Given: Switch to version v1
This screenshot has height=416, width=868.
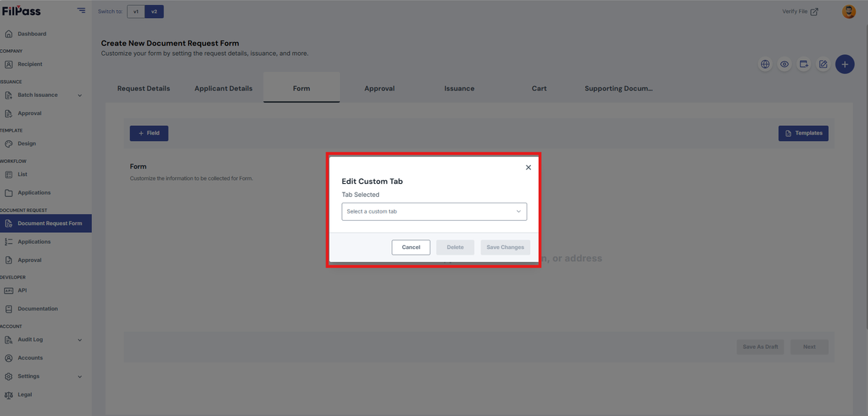Looking at the screenshot, I should tap(136, 12).
